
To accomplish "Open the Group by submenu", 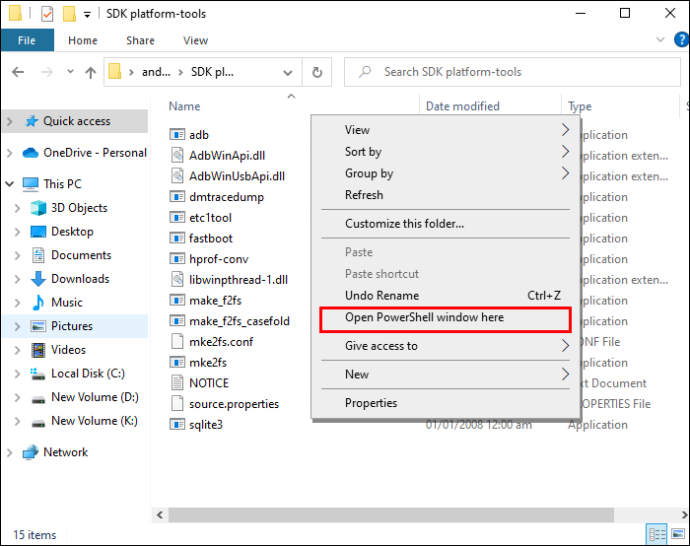I will [x=445, y=173].
